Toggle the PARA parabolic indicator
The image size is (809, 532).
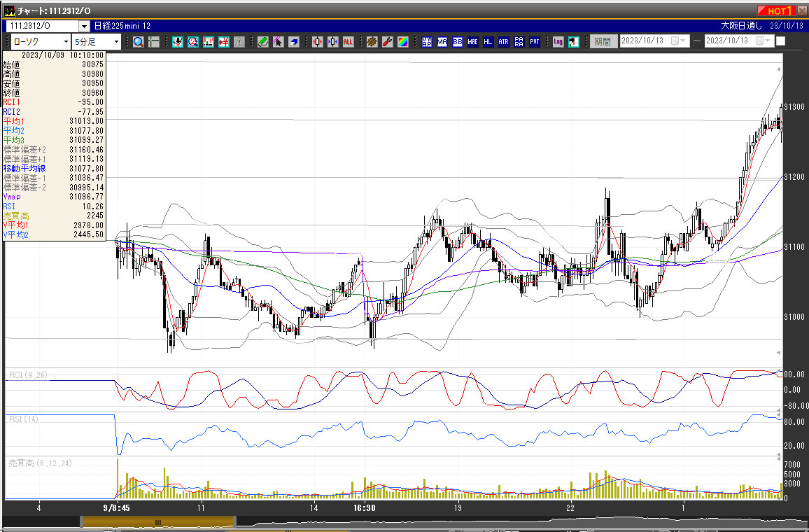coord(519,42)
